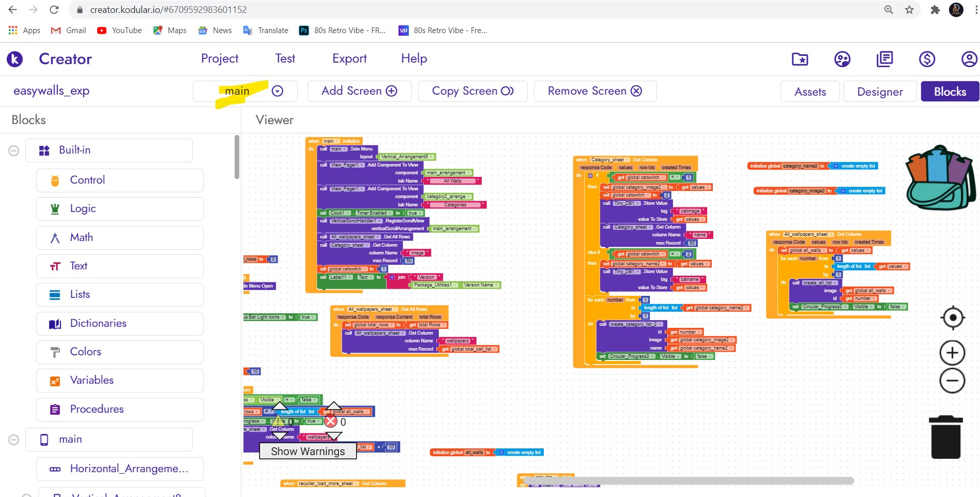Click the trash can icon
The image size is (980, 497).
click(x=945, y=438)
